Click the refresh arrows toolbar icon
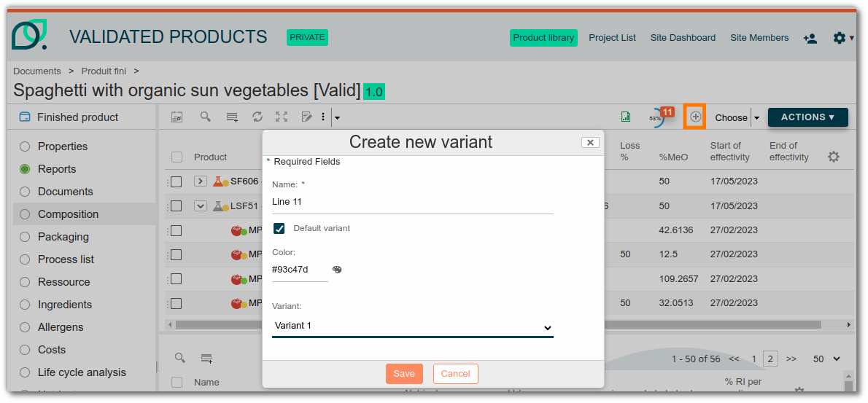 coord(257,117)
